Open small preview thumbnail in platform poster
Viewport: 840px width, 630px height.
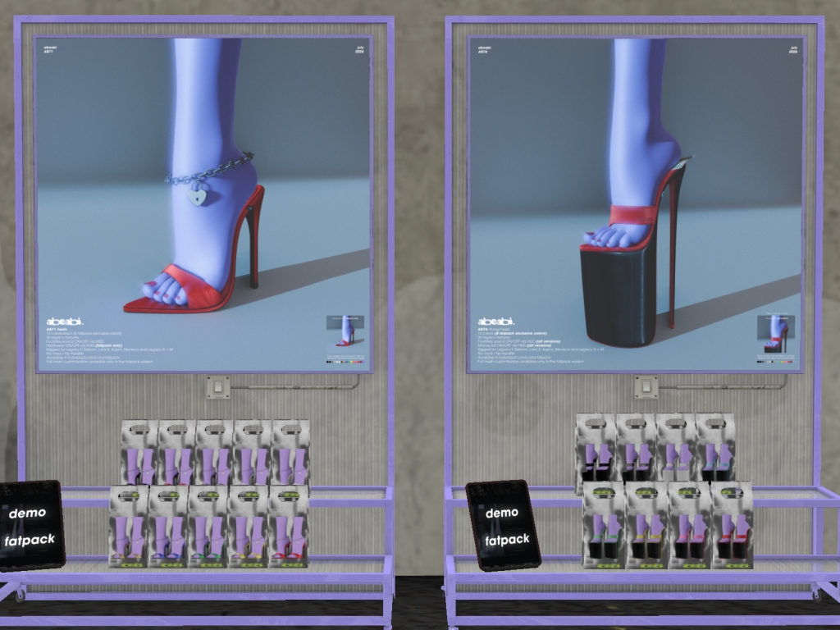tap(776, 335)
